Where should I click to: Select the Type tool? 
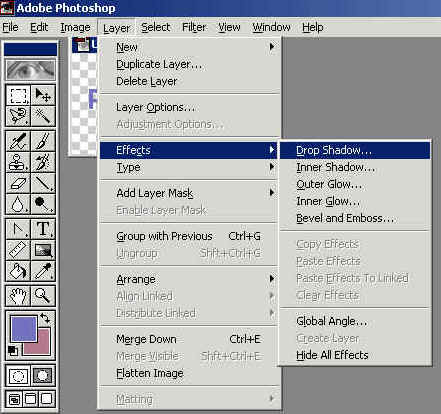43,229
